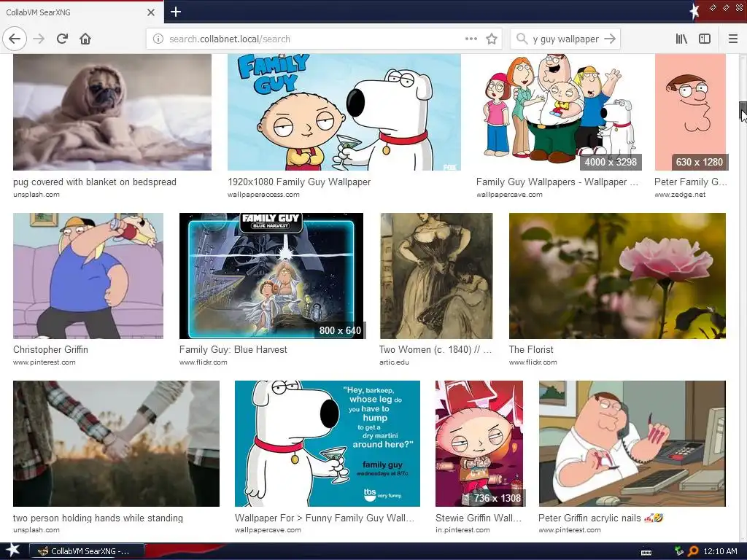The height and width of the screenshot is (560, 747).
Task: Open the Christopher Griffin thumbnail
Action: (88, 276)
